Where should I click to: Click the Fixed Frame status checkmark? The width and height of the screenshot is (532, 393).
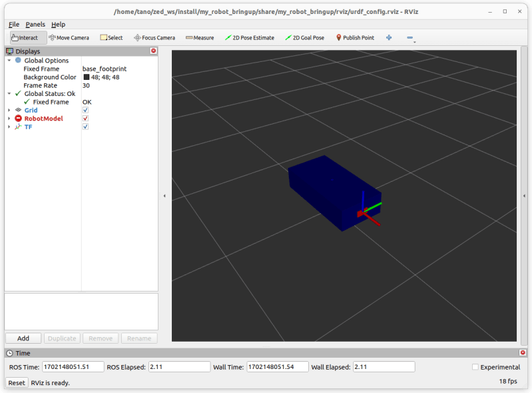(27, 102)
